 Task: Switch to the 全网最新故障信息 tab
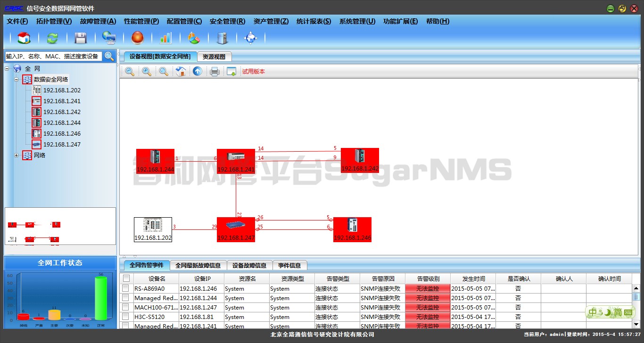pos(198,265)
